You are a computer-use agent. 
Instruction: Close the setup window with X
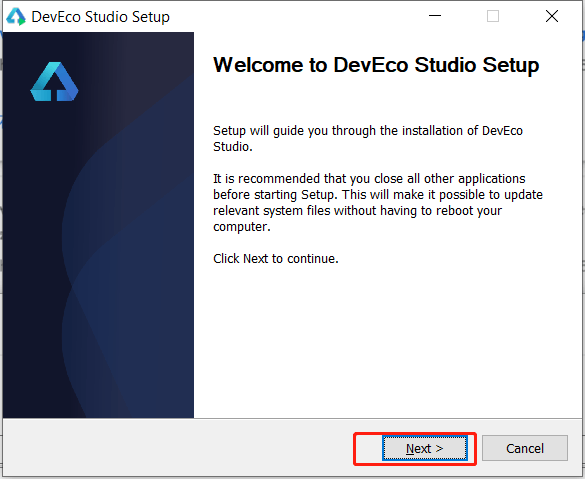(x=552, y=16)
